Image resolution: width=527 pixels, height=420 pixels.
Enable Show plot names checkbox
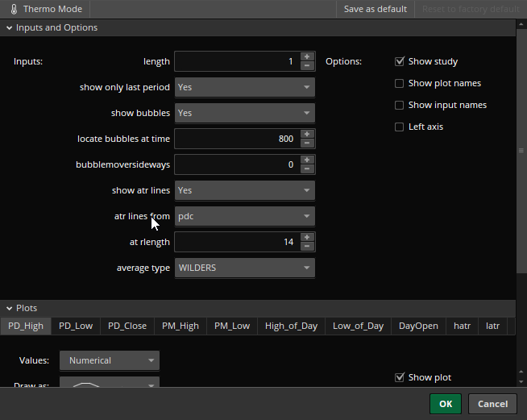[400, 83]
